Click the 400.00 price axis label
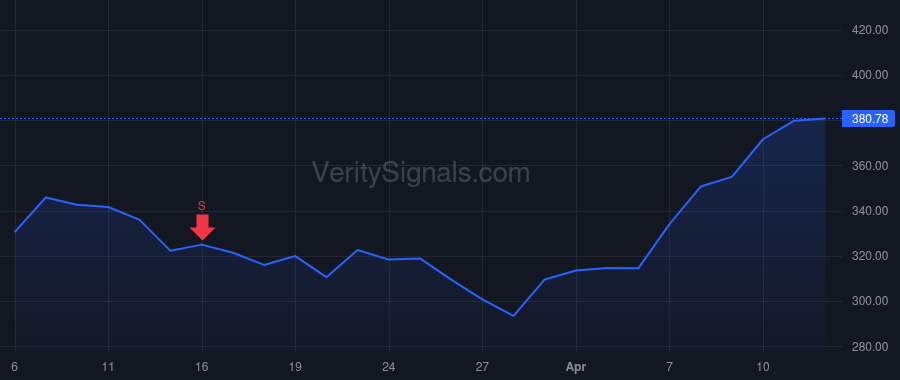Viewport: 900px width, 380px height. point(870,75)
